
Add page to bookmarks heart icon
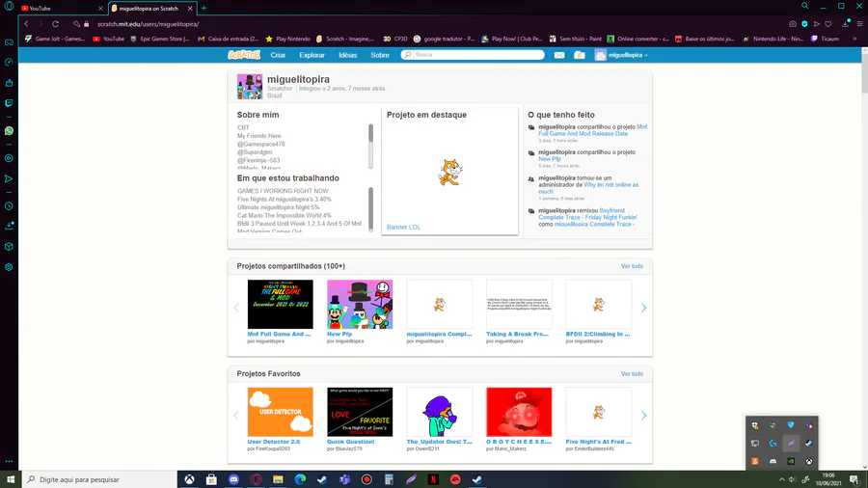[x=828, y=24]
